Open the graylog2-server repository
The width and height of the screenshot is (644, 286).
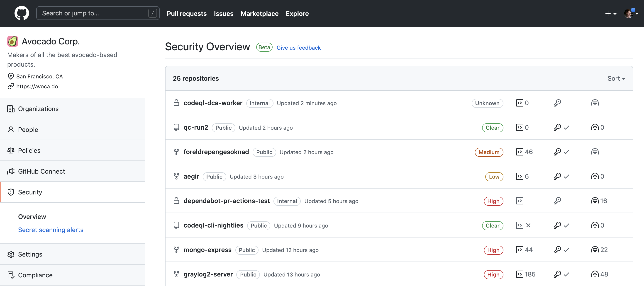[x=208, y=274]
